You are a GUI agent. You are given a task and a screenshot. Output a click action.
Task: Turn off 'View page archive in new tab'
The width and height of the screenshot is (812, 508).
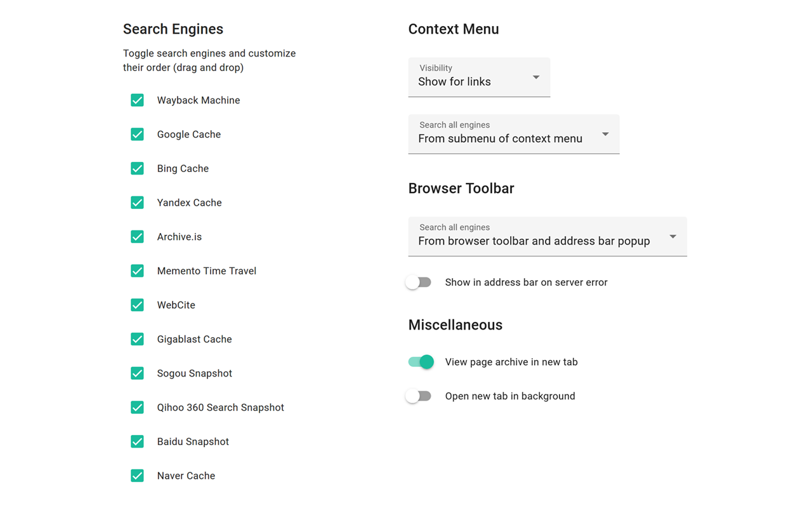coord(421,362)
